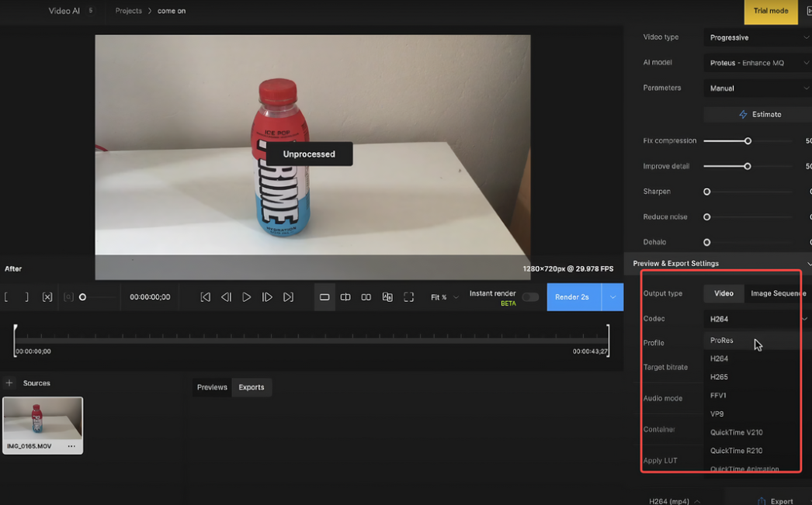
Task: Switch to the split-screen comparison view
Action: 345,297
